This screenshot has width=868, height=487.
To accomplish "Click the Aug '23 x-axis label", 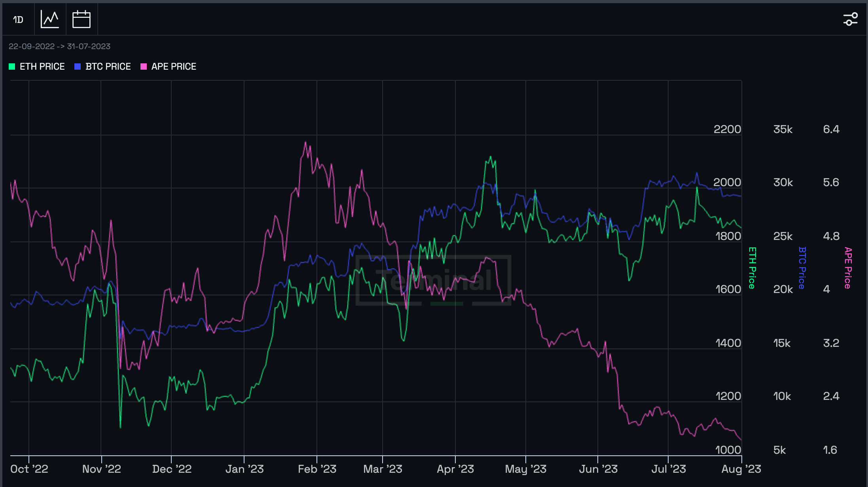I will pos(741,469).
